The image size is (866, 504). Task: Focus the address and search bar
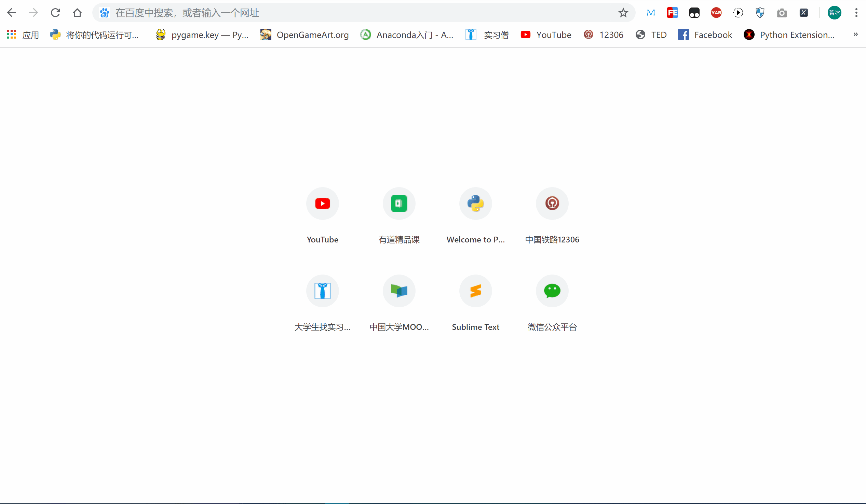[x=364, y=13]
